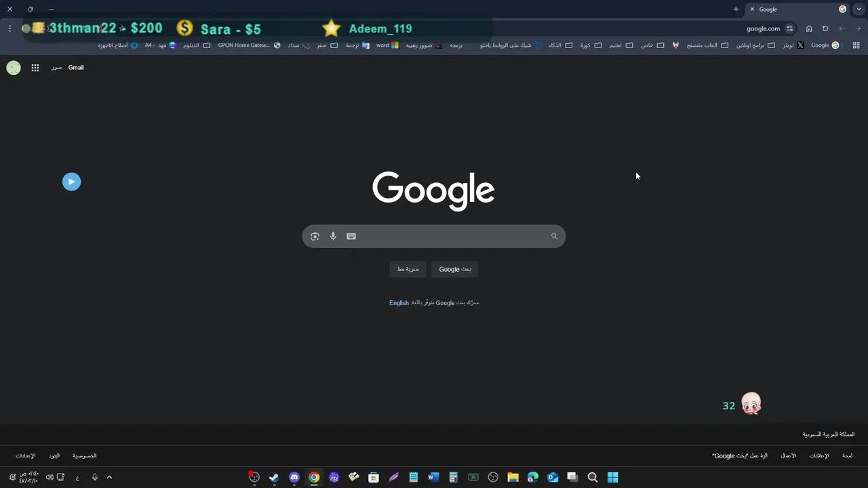Open Steam from the taskbar
This screenshot has width=868, height=488.
tap(274, 477)
